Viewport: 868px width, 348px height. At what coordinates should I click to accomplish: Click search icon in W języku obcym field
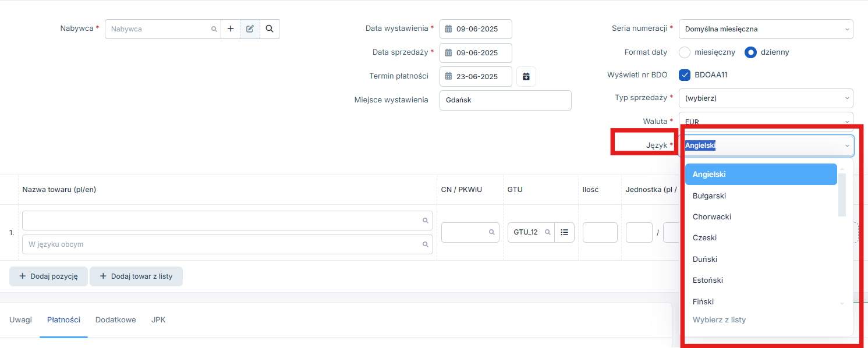[426, 244]
